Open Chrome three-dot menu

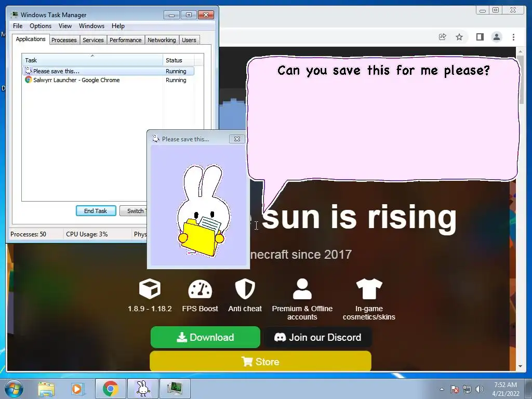tap(513, 37)
